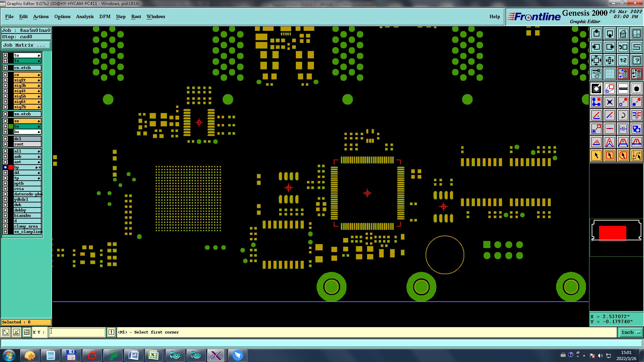Open the Analysis menu
The height and width of the screenshot is (362, 644).
(x=85, y=16)
